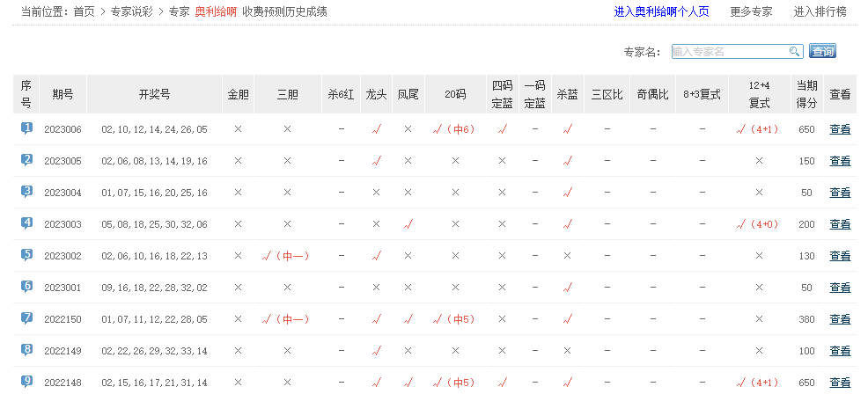
Task: Open 专家说彩 in the breadcrumb
Action: click(132, 11)
